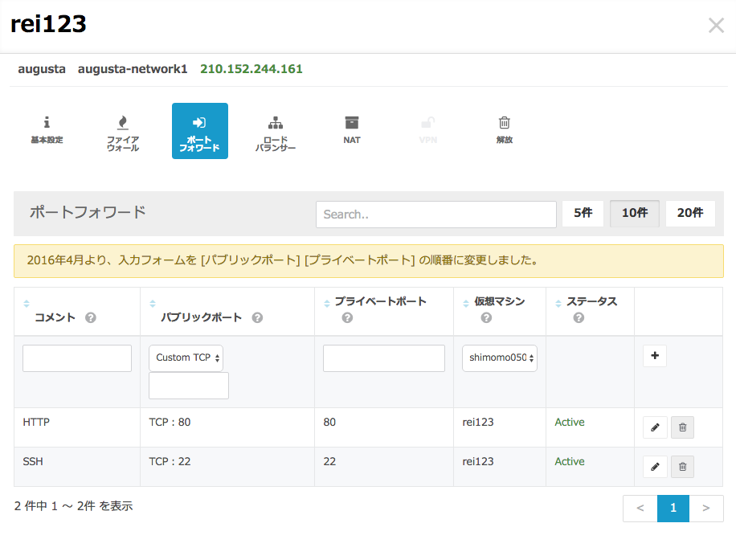The width and height of the screenshot is (736, 560).
Task: Open the Custom TCP protocol dropdown
Action: coord(186,358)
